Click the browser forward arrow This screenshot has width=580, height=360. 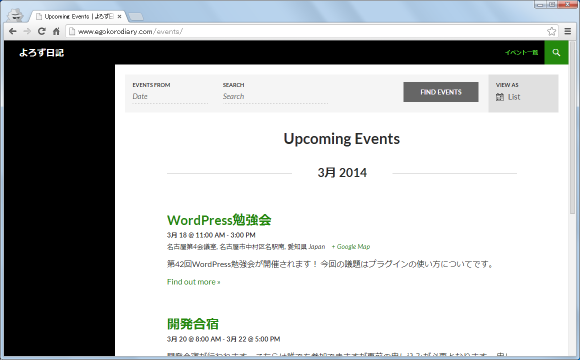point(27,31)
